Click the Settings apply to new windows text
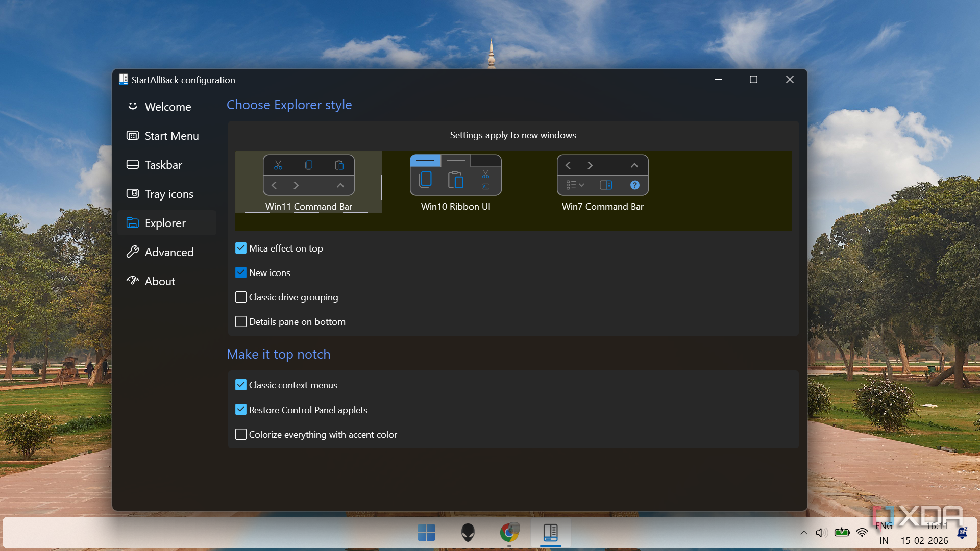980x551 pixels. point(513,135)
